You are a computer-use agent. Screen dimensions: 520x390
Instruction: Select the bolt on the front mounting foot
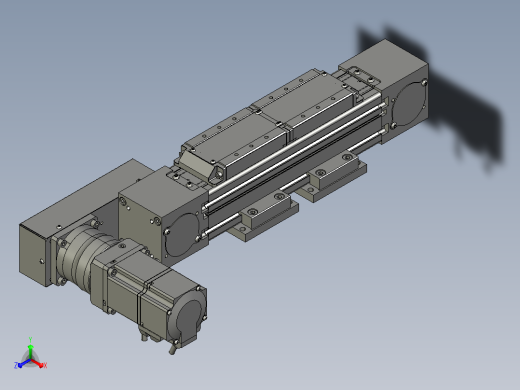(253, 212)
